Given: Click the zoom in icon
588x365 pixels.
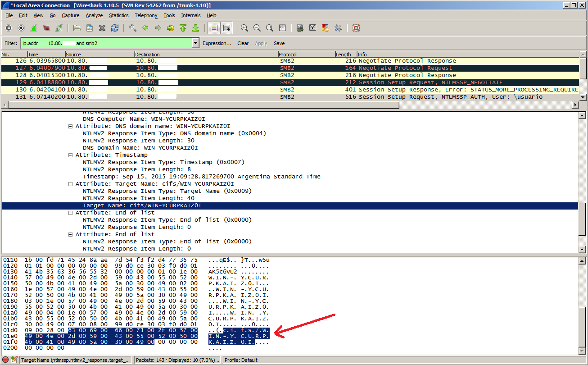Looking at the screenshot, I should point(244,28).
